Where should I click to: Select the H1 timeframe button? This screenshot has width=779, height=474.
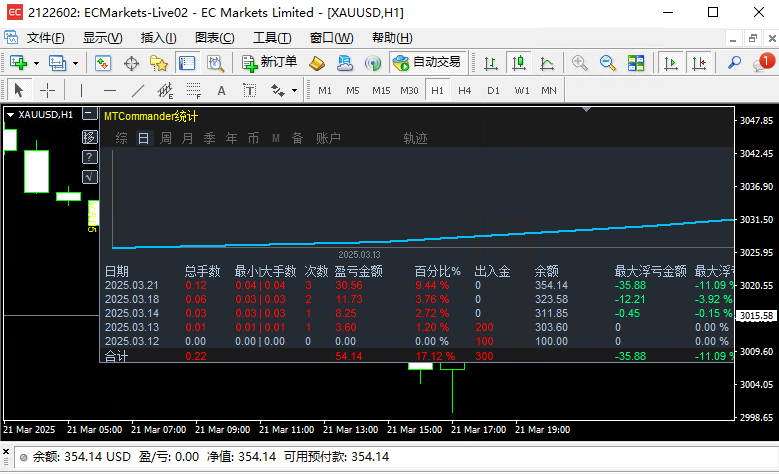(x=437, y=90)
